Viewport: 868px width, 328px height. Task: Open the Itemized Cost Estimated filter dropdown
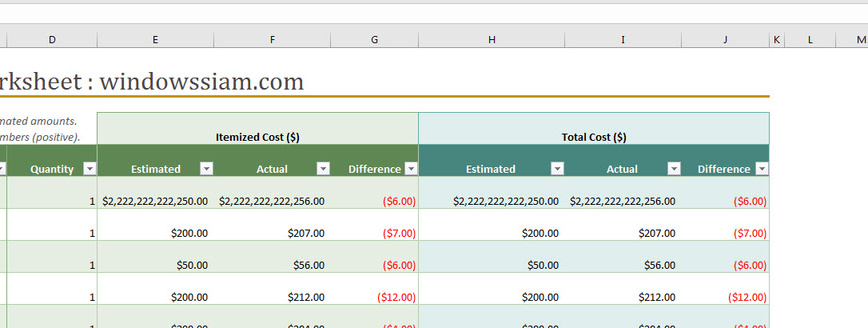[x=206, y=169]
